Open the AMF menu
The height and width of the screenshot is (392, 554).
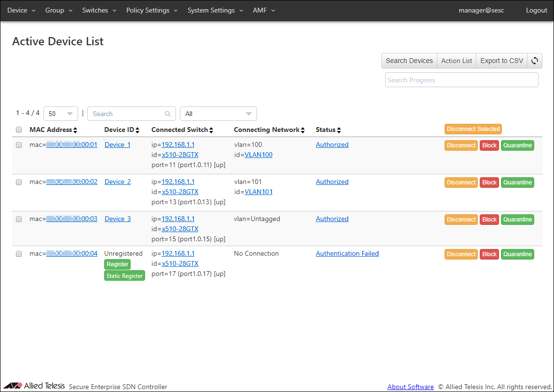pyautogui.click(x=264, y=10)
